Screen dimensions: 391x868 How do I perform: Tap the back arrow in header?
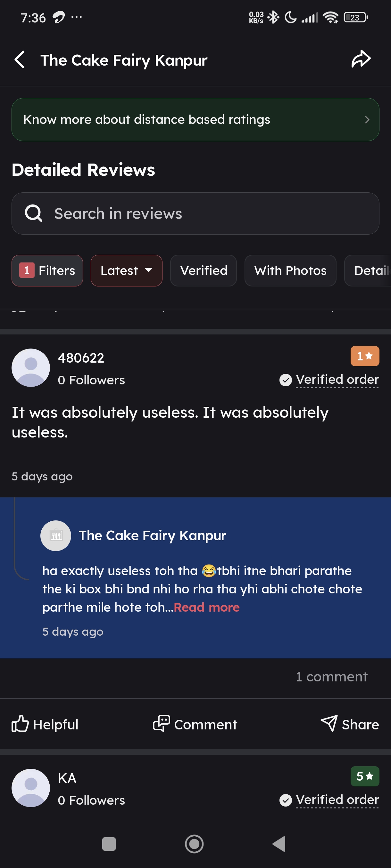click(20, 60)
